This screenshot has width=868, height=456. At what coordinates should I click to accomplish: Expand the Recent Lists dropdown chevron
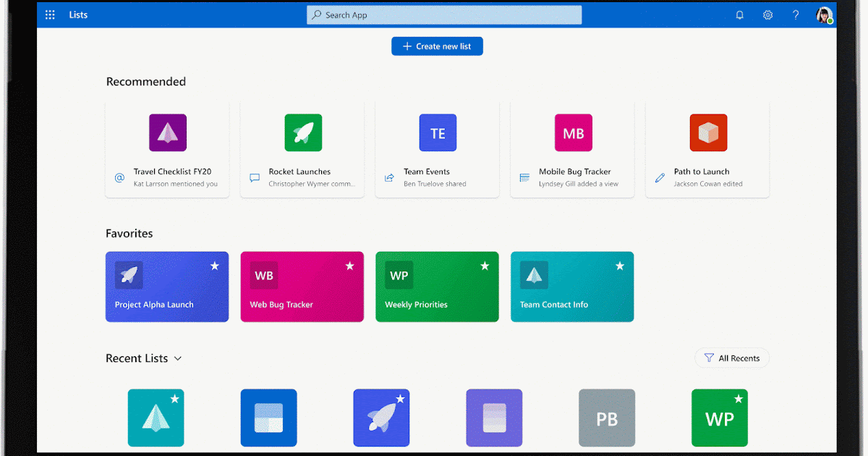[178, 358]
